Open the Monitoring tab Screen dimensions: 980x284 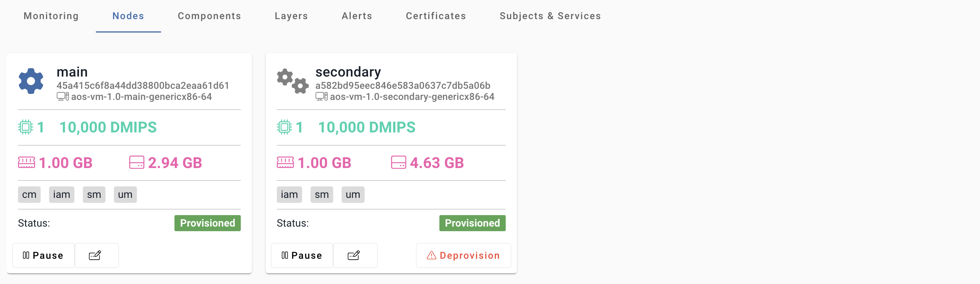tap(51, 16)
